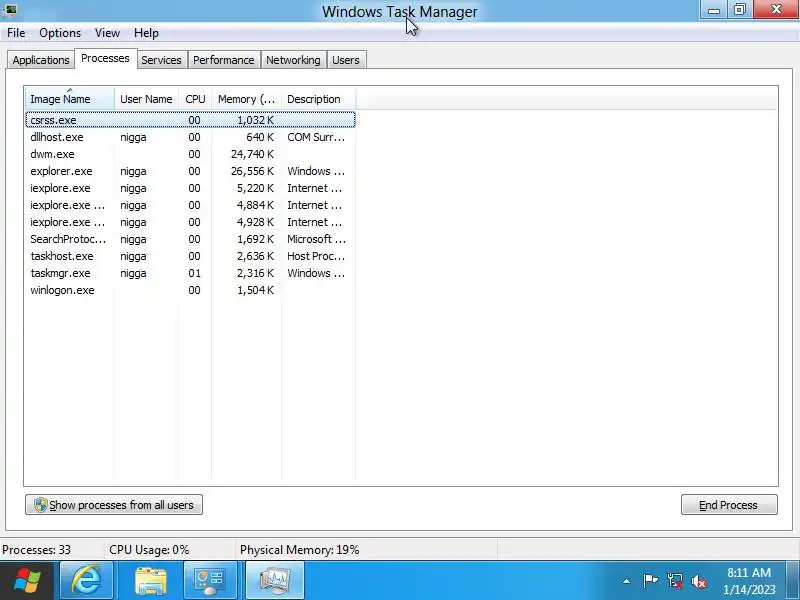
Task: Click the shield icon on Show processes button
Action: click(40, 505)
